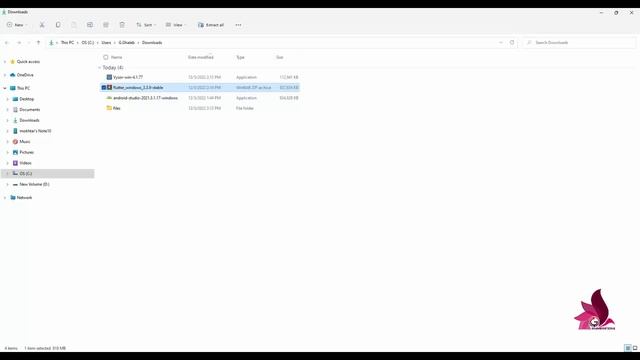Image resolution: width=640 pixels, height=360 pixels.
Task: Open the Note10 phone device entry
Action: point(35,131)
